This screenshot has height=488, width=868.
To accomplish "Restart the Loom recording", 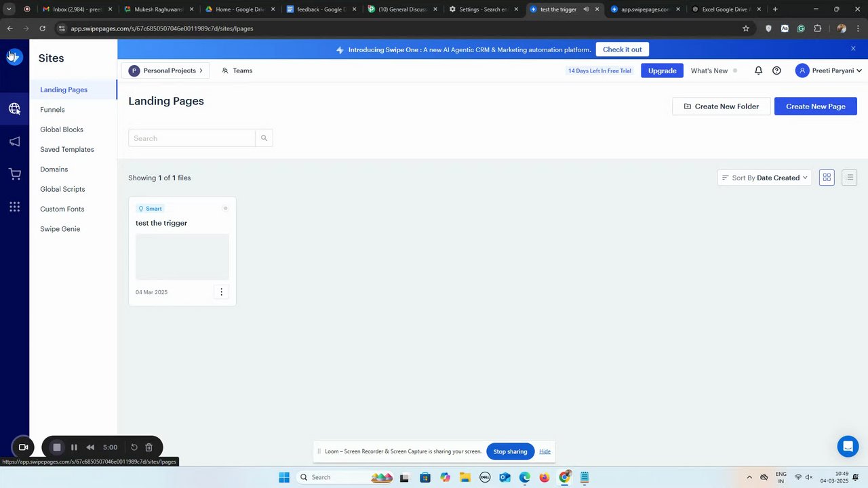I will [134, 447].
